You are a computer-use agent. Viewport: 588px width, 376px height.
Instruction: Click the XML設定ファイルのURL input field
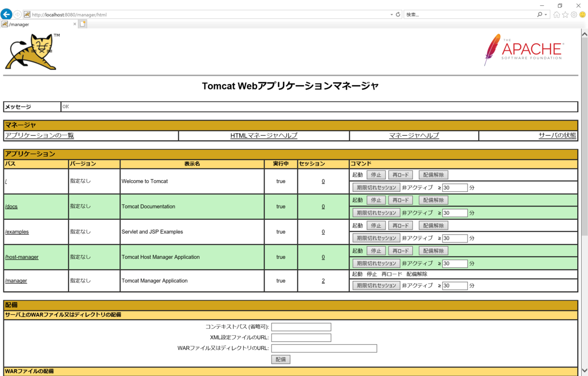click(x=301, y=338)
